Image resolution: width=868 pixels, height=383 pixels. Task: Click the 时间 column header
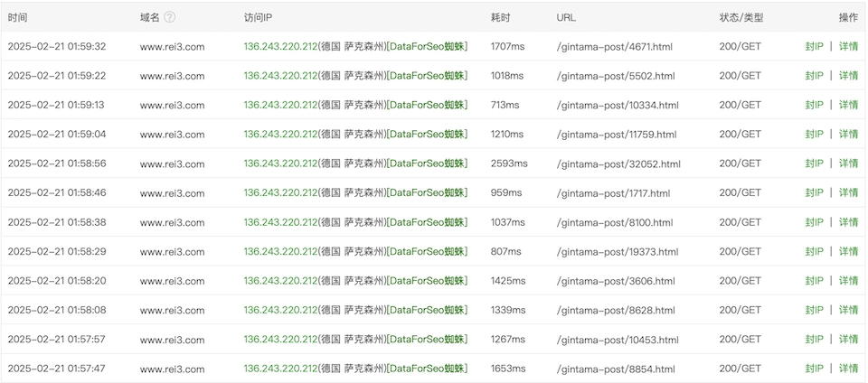click(x=17, y=17)
